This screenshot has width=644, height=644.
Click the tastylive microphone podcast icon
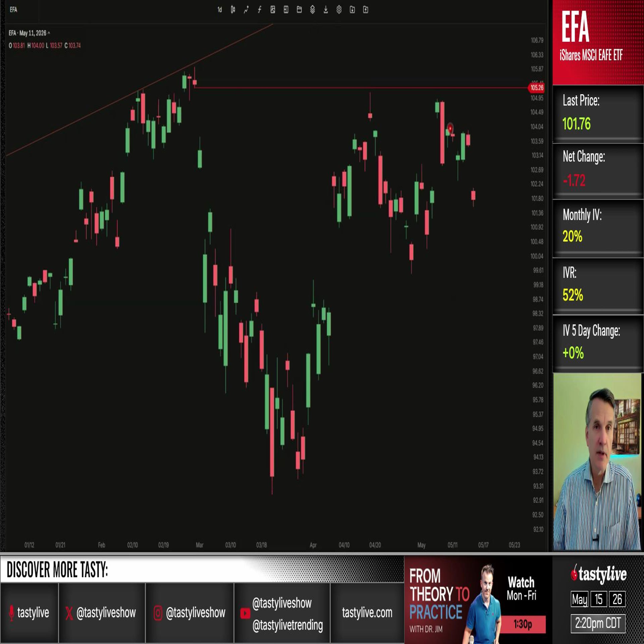tap(12, 613)
